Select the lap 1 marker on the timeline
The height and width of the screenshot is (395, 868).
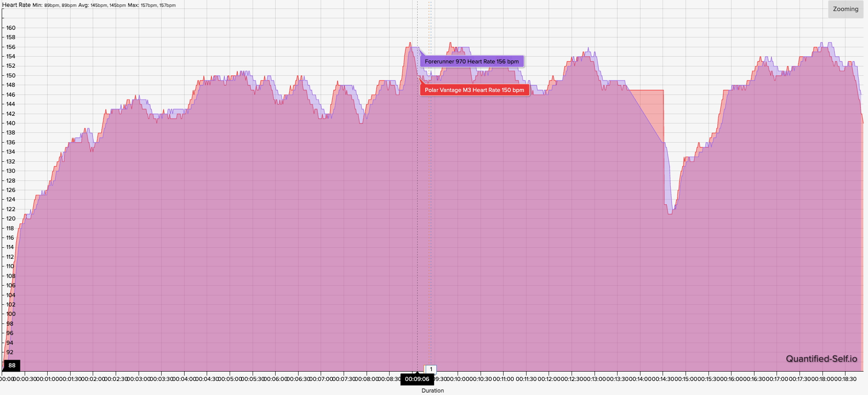[431, 369]
